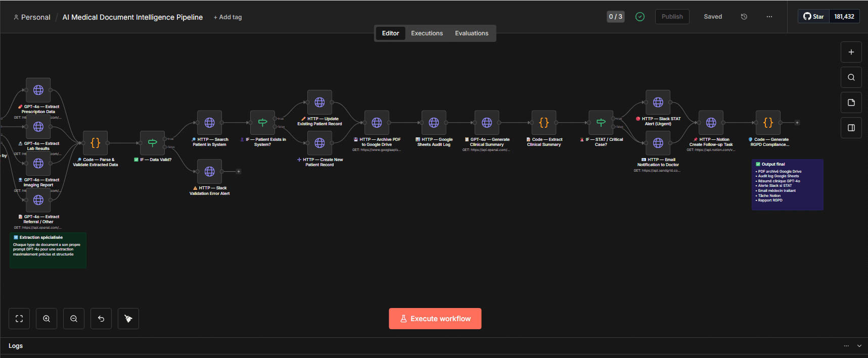Select the HTTP Notion Create Follow-up Task node
The height and width of the screenshot is (358, 868).
pos(711,123)
